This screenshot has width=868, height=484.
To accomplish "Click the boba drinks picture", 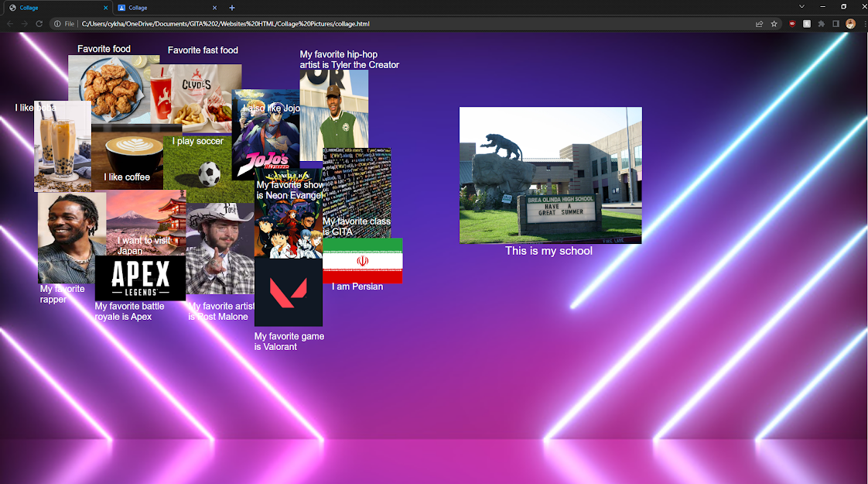I will [x=63, y=146].
